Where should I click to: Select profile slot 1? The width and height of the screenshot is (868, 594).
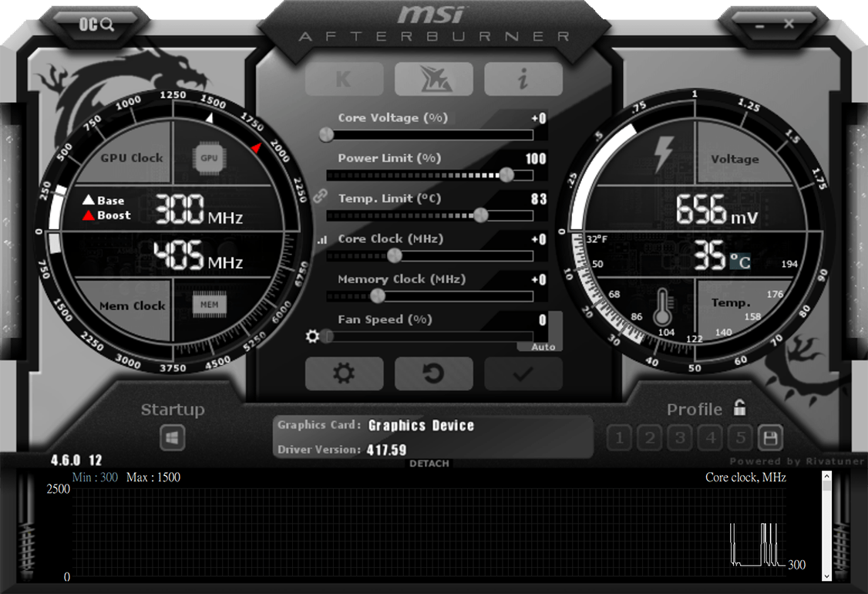click(x=619, y=437)
